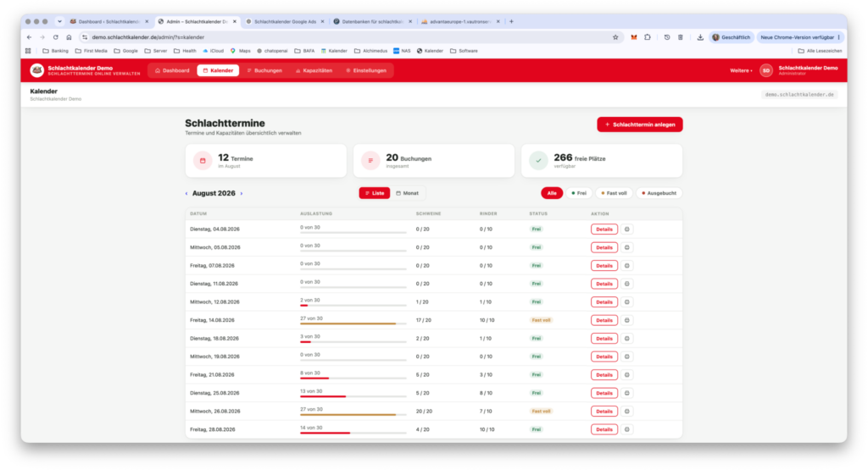This screenshot has width=868, height=470.
Task: Open the Dashboard navigation item
Action: tap(172, 70)
